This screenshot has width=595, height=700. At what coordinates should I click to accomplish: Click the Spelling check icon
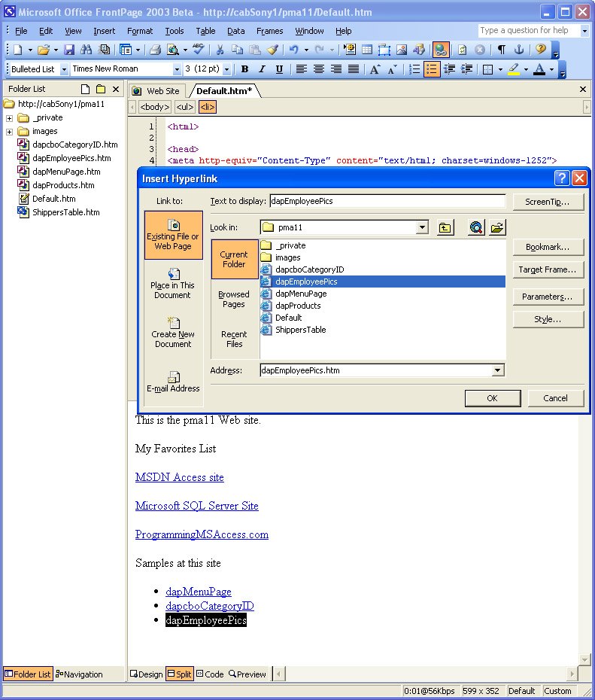click(198, 50)
